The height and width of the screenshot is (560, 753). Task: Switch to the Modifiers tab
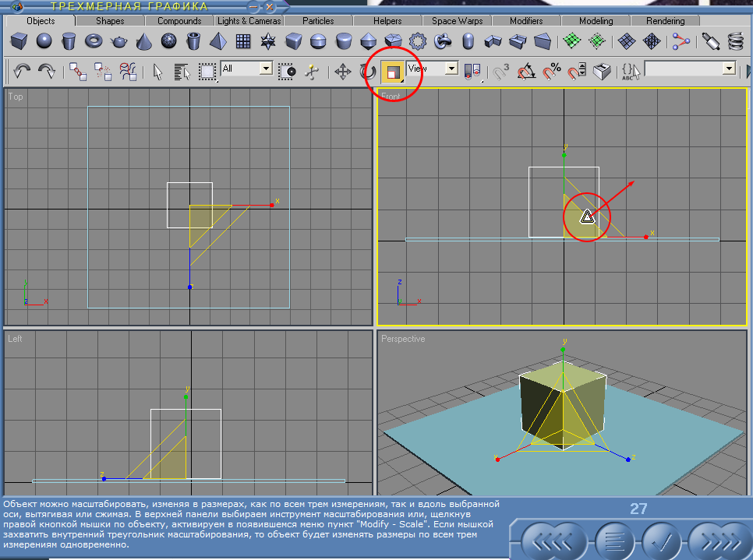(526, 20)
